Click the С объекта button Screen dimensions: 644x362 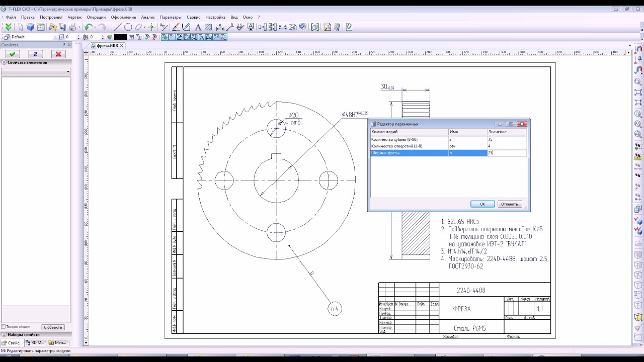(53, 327)
